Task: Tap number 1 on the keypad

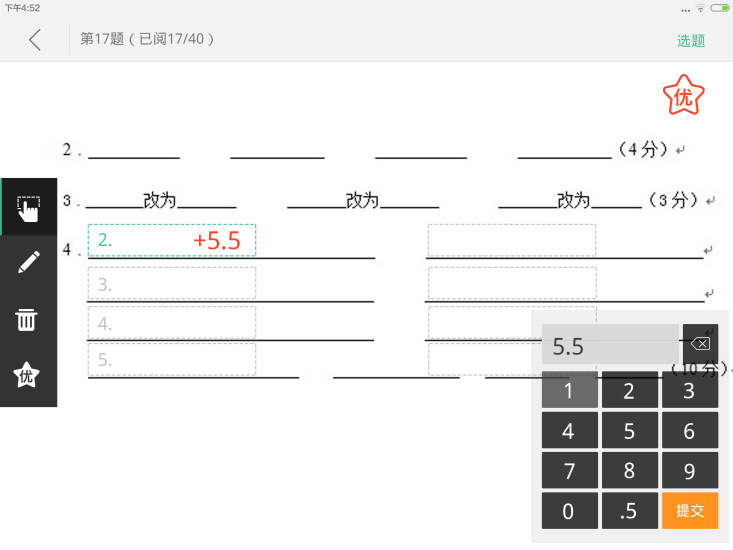Action: pyautogui.click(x=569, y=390)
